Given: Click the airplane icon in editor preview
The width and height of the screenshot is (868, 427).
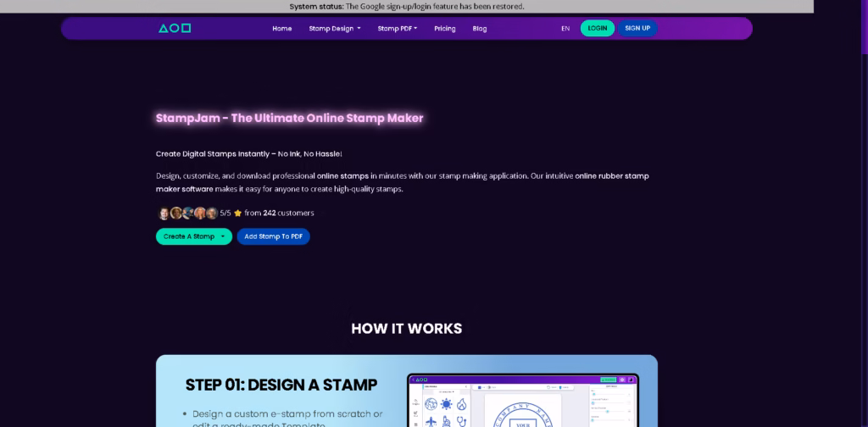Looking at the screenshot, I should pos(431,422).
